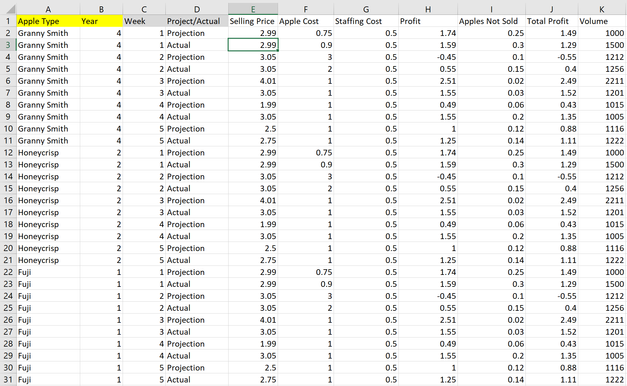Click Staffing Cost 0.5 in row 9

(x=391, y=117)
